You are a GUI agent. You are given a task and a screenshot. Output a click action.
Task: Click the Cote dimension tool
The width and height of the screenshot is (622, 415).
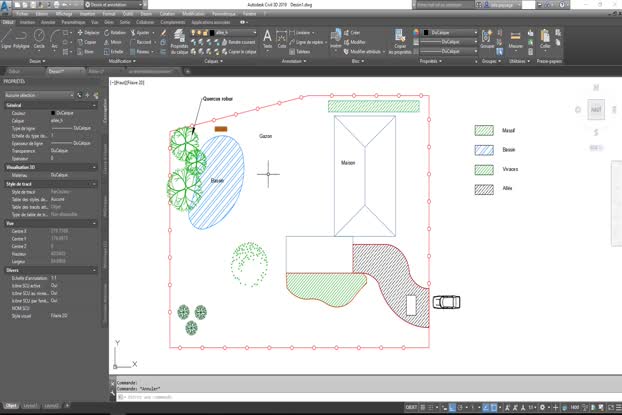(282, 39)
